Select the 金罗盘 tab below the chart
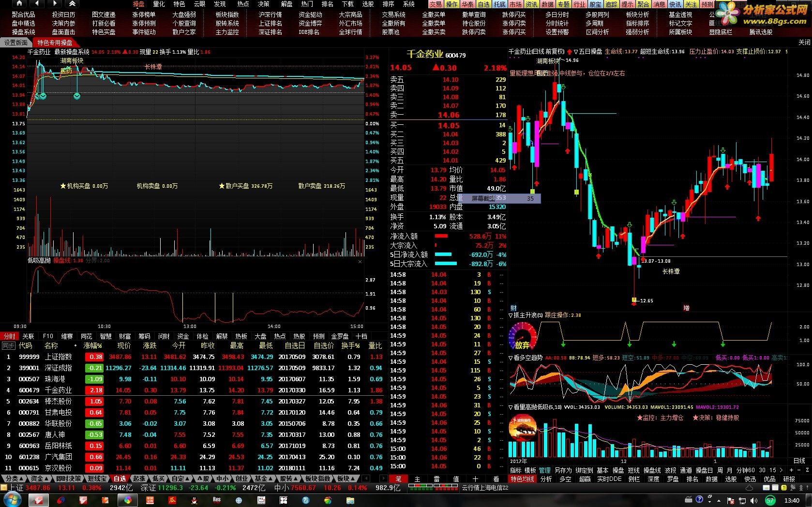Image resolution: width=812 pixels, height=507 pixels. 340,336
